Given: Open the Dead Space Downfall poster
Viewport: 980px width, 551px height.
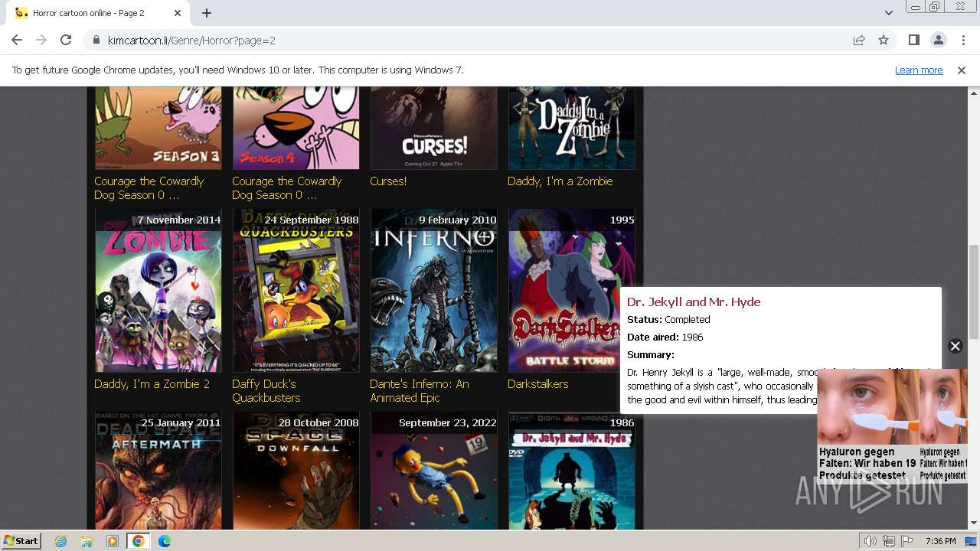Looking at the screenshot, I should [296, 471].
